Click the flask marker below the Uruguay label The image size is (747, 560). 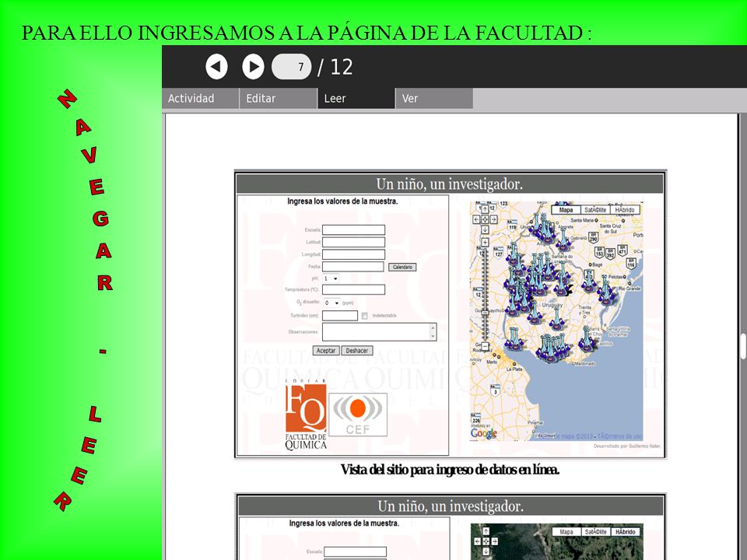557,320
